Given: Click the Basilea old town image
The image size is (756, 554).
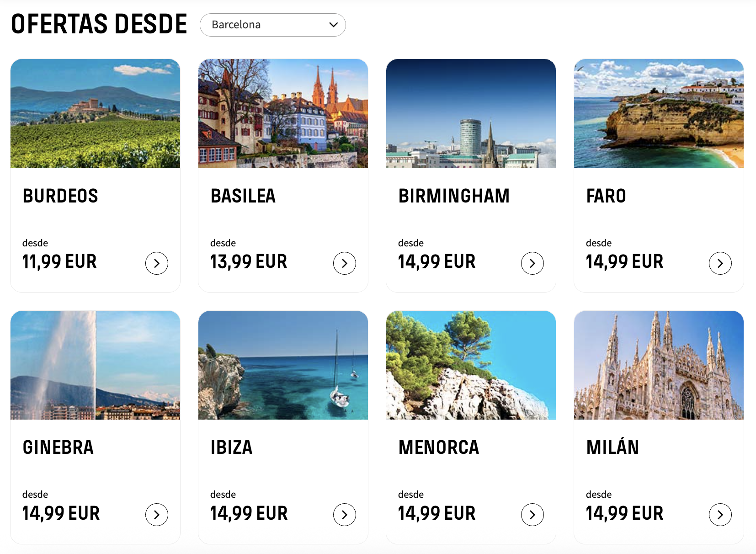Looking at the screenshot, I should pos(283,113).
